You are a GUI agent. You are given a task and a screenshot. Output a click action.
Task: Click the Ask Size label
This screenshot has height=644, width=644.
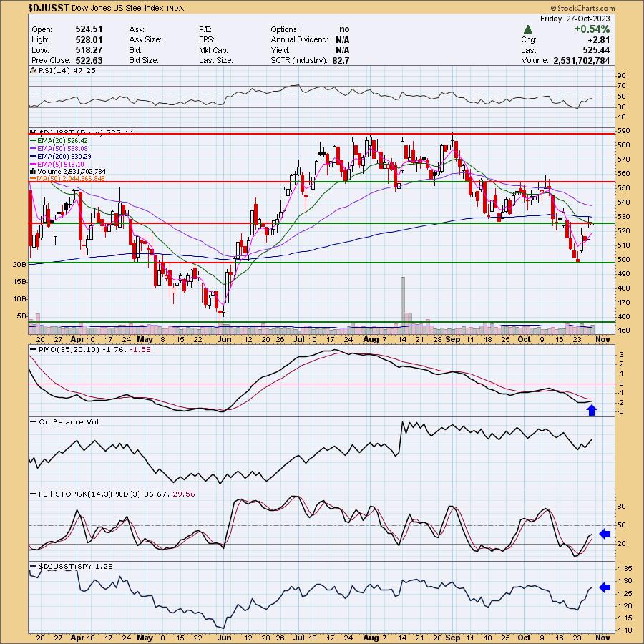145,39
